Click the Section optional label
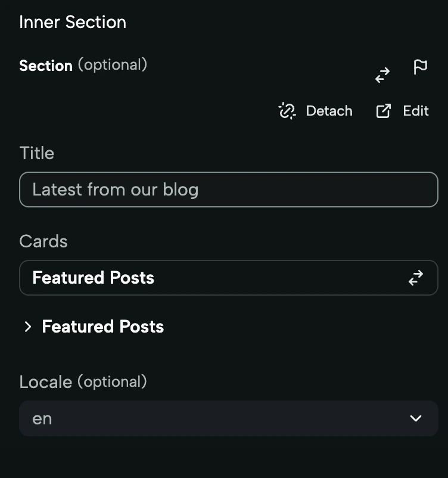 tap(83, 65)
